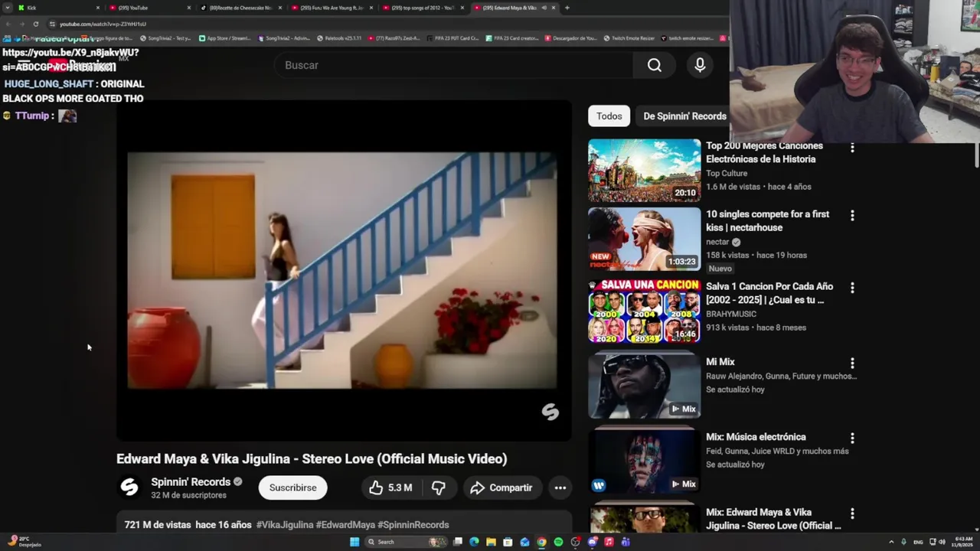Open Microsoft Store from the taskbar
Viewport: 980px width, 551px height.
(508, 542)
